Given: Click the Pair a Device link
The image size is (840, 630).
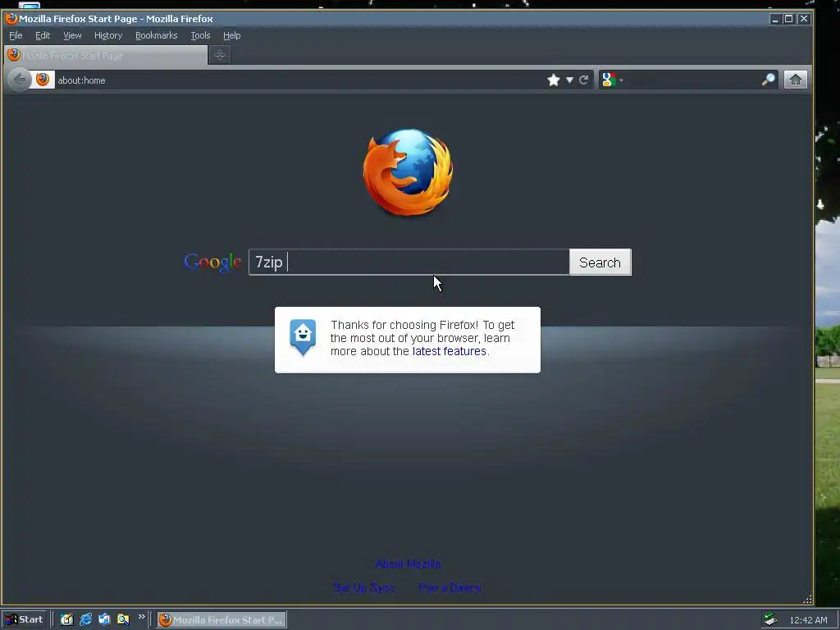Looking at the screenshot, I should pos(450,587).
